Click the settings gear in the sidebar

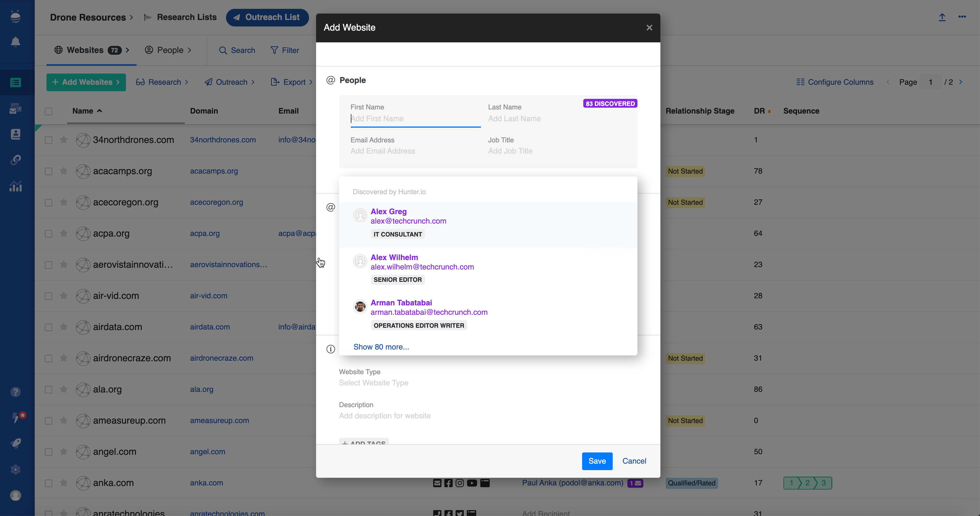(x=15, y=470)
